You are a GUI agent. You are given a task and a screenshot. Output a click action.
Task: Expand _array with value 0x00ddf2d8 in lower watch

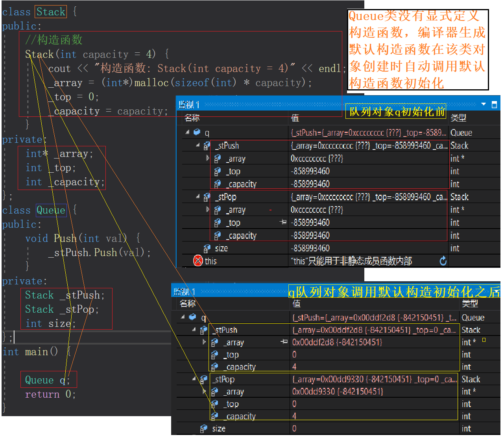pyautogui.click(x=204, y=342)
